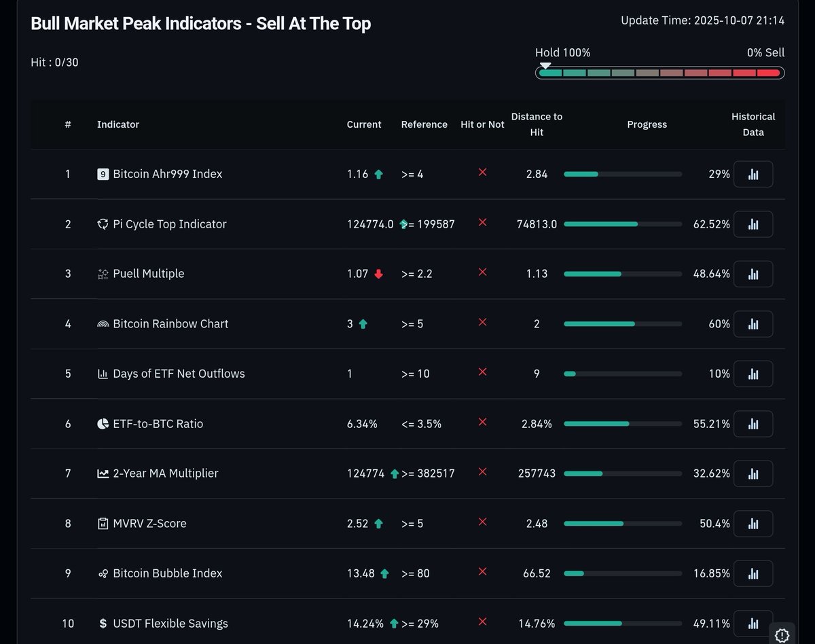
Task: Click the Update Time 2025-10-07 21:14 text
Action: pyautogui.click(x=703, y=20)
